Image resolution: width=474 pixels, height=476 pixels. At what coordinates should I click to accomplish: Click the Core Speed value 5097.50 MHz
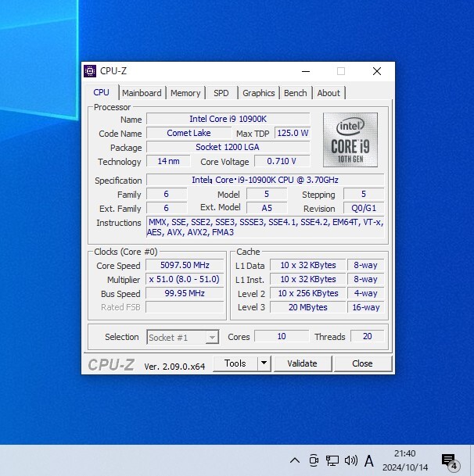point(185,265)
